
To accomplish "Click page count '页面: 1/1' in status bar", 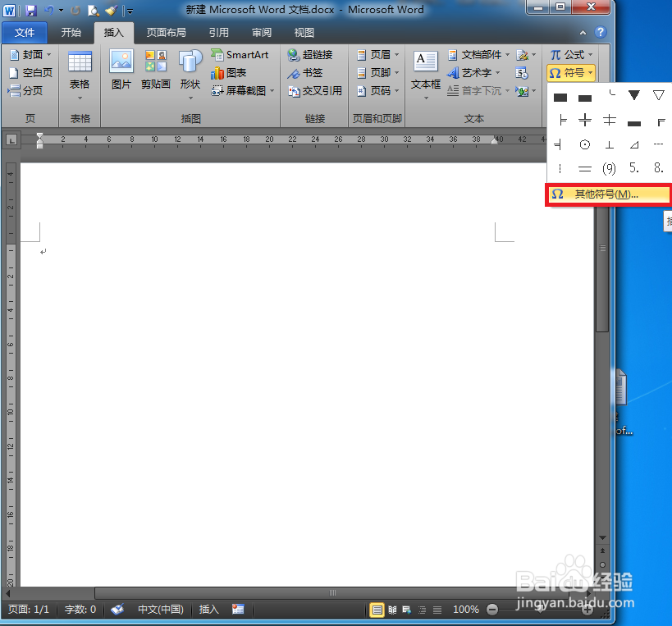I will (x=29, y=610).
